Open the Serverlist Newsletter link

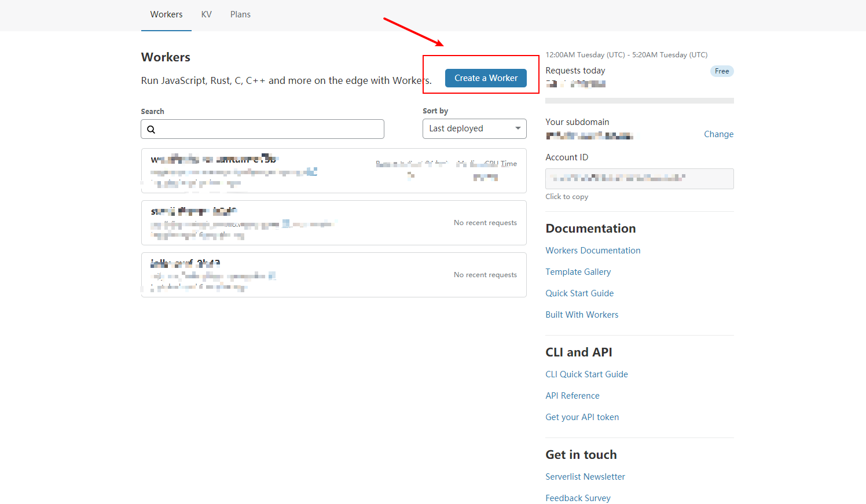pyautogui.click(x=585, y=477)
